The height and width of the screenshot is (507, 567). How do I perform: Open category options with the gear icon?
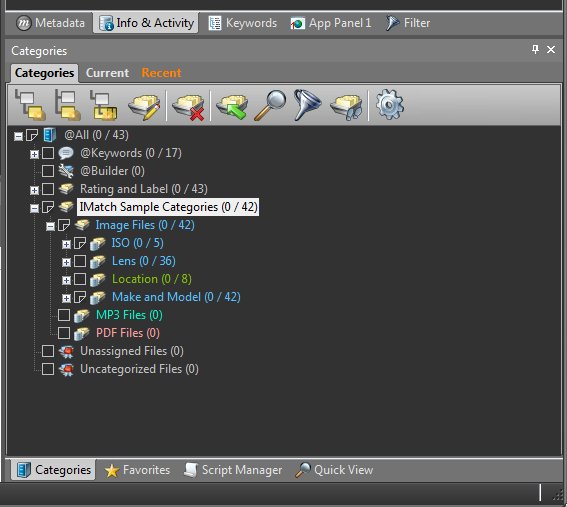point(390,105)
